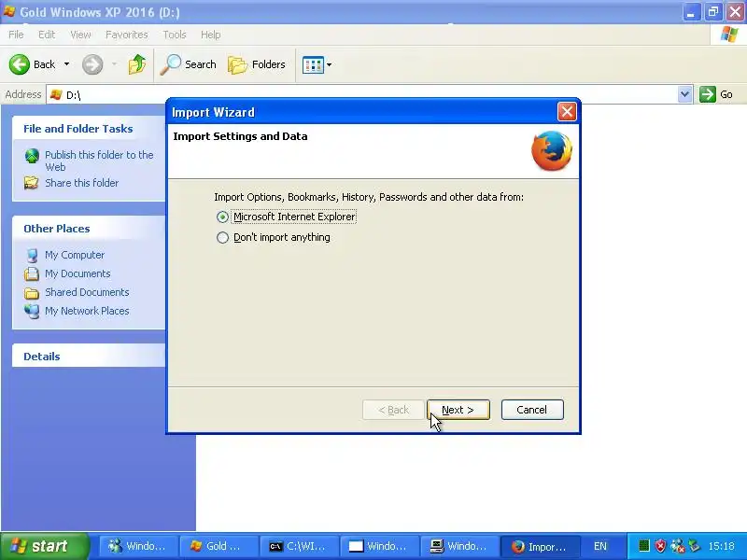Open the Address bar dropdown arrow

(684, 94)
